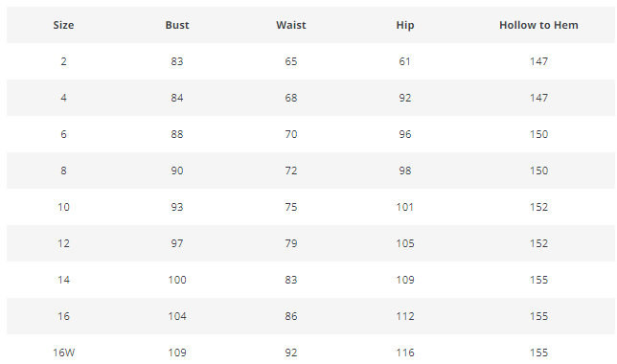Image resolution: width=617 pixels, height=364 pixels.
Task: Click hip value 96 for size 6
Action: tap(405, 134)
